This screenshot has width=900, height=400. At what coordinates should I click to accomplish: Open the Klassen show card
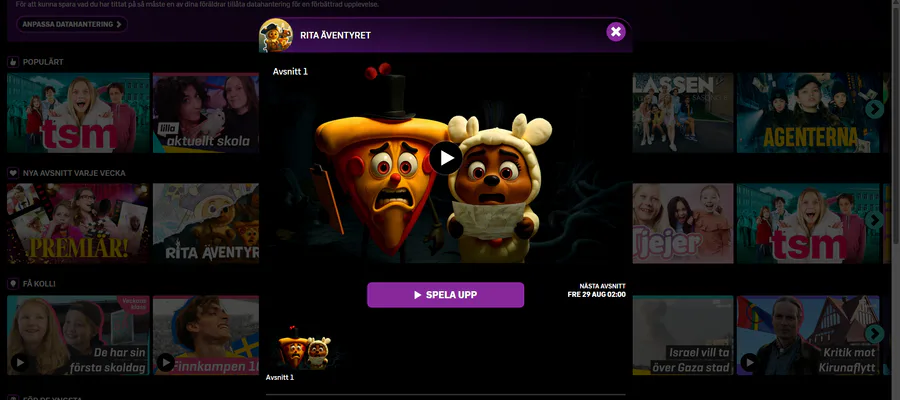(x=683, y=112)
